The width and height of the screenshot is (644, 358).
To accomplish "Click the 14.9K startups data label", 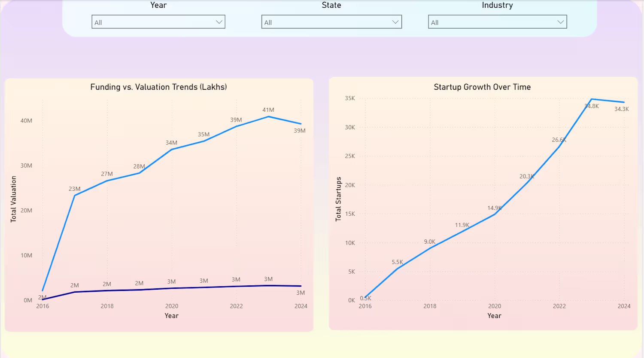I will pyautogui.click(x=494, y=208).
